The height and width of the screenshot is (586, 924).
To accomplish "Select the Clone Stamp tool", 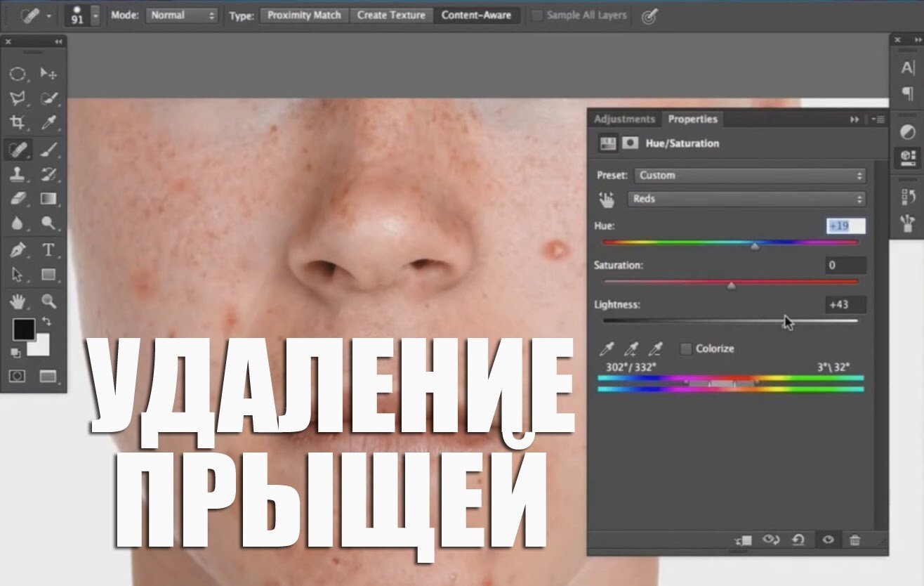I will point(18,174).
